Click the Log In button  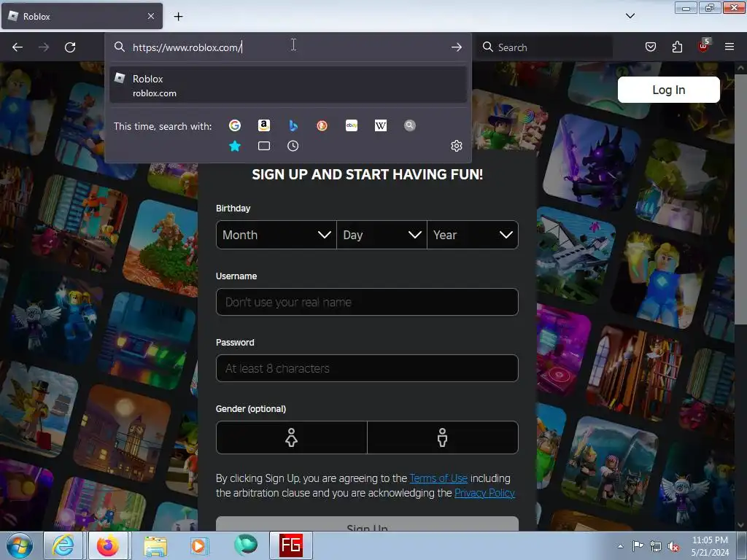[668, 90]
